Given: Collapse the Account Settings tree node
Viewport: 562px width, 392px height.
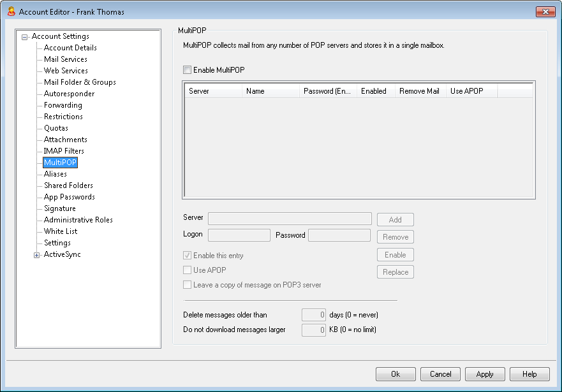Looking at the screenshot, I should pos(25,36).
